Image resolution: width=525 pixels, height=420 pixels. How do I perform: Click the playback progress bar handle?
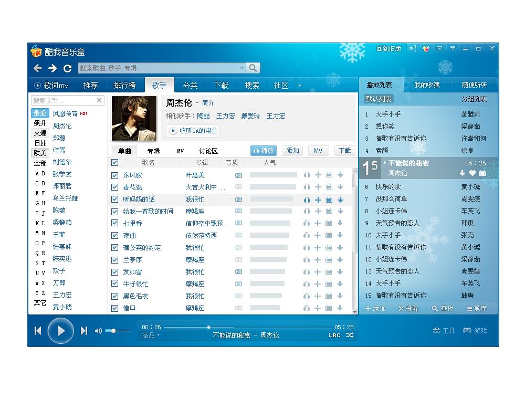coord(208,327)
